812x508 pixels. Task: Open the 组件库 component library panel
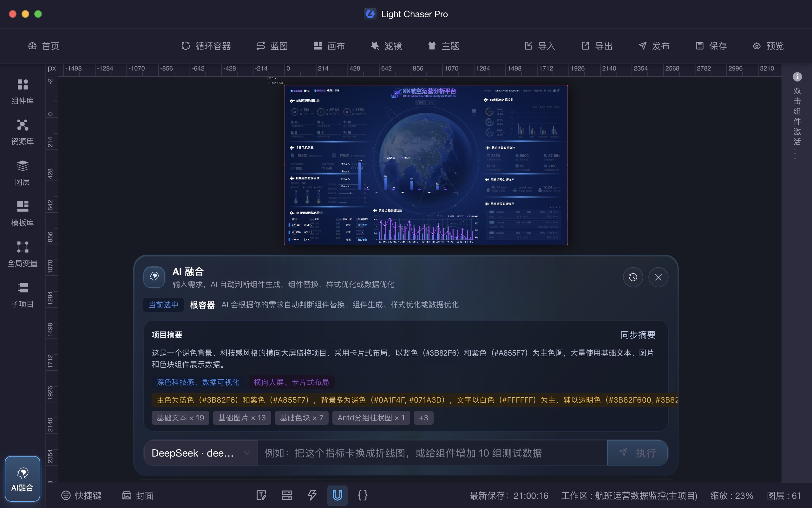(23, 91)
